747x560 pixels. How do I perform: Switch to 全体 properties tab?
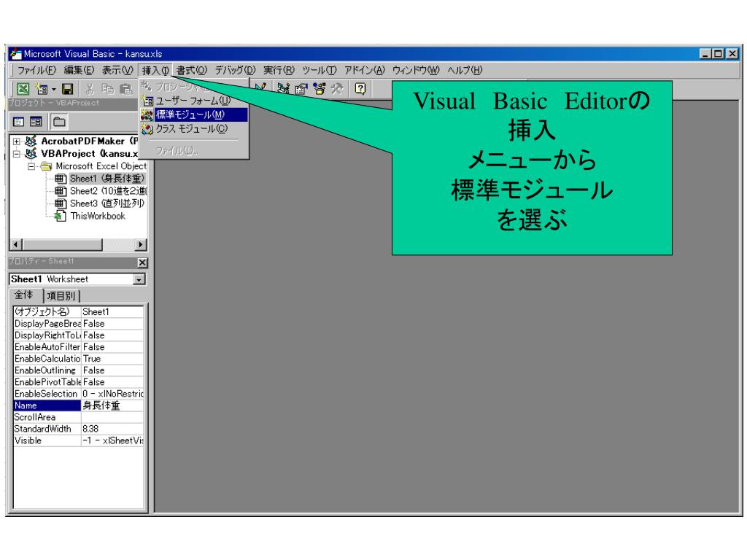pos(24,295)
